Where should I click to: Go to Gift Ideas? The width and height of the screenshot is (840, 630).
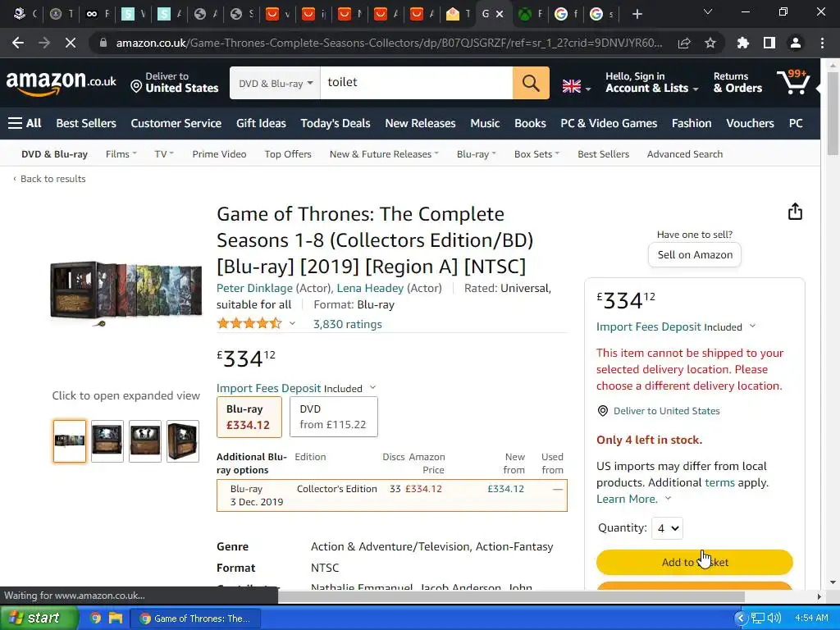coord(261,123)
